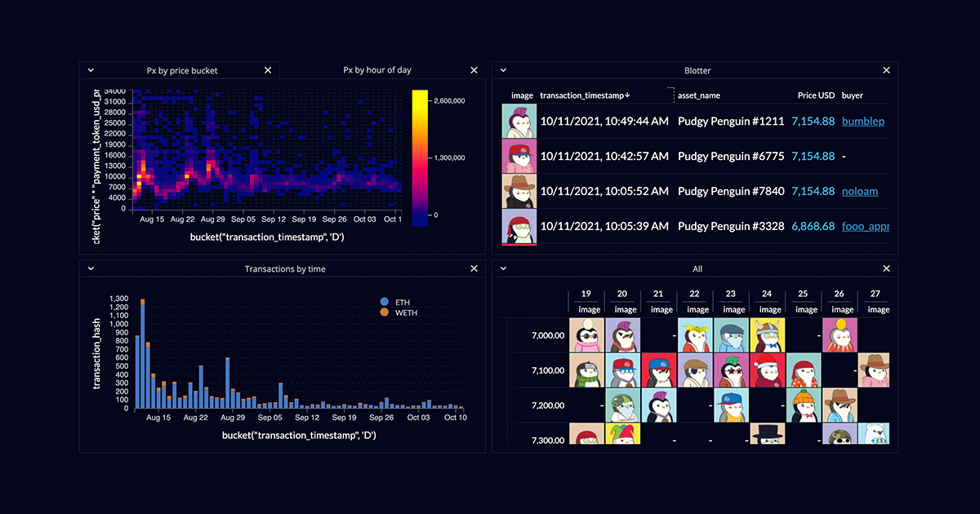Select the 7,200.00 row label
Screen dimensions: 980x514
tap(548, 405)
